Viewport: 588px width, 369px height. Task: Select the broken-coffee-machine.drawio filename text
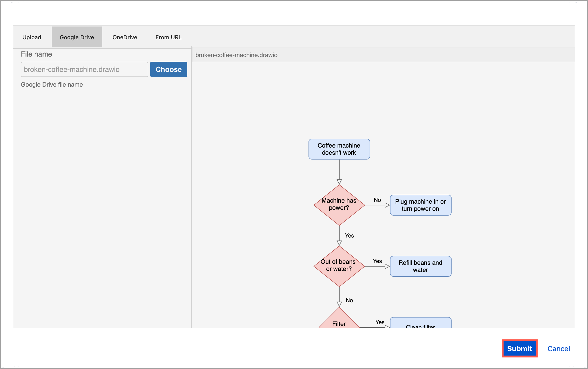[72, 69]
